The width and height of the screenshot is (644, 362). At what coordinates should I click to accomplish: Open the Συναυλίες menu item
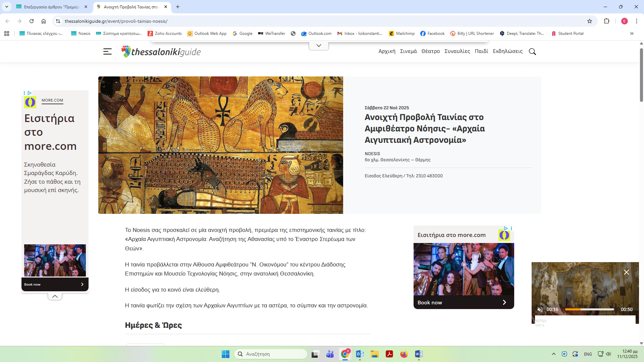(x=457, y=51)
